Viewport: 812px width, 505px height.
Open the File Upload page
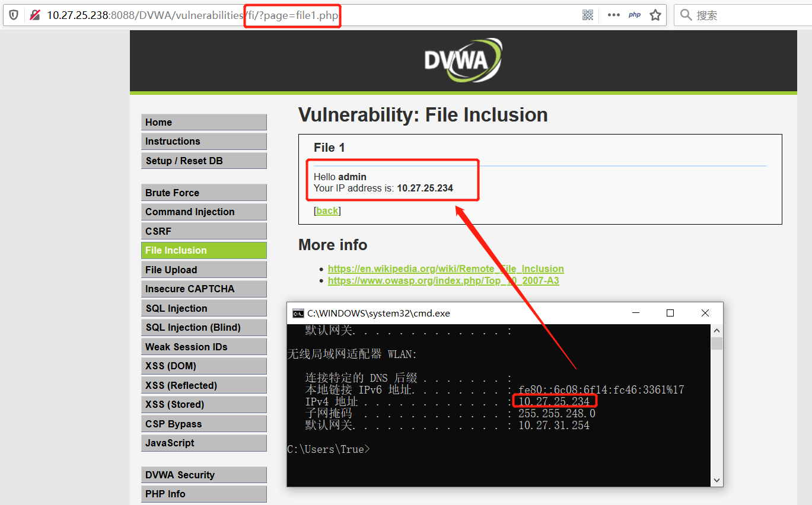click(x=204, y=270)
